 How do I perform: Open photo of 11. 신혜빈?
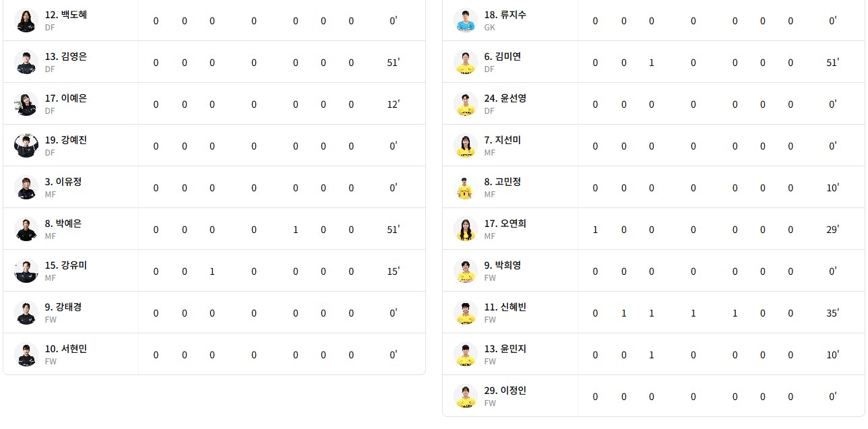tap(466, 312)
